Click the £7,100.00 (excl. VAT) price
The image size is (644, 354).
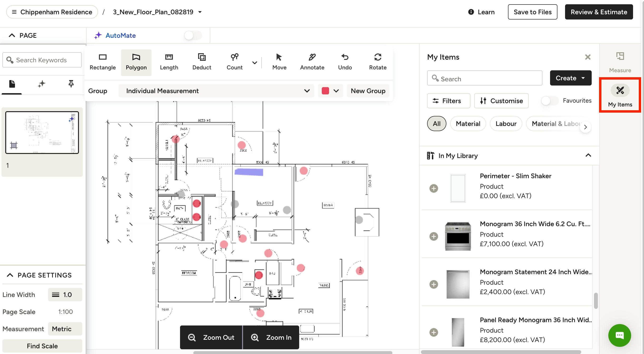[512, 244]
